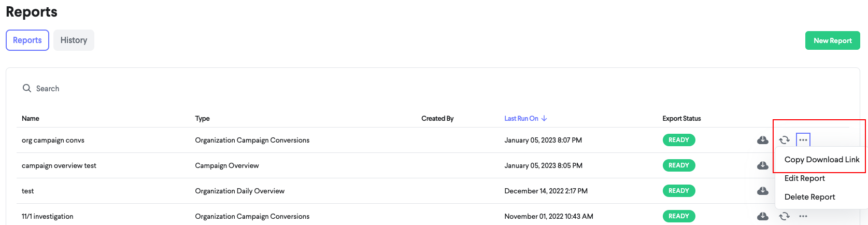Sort by Last Run On column

(521, 119)
